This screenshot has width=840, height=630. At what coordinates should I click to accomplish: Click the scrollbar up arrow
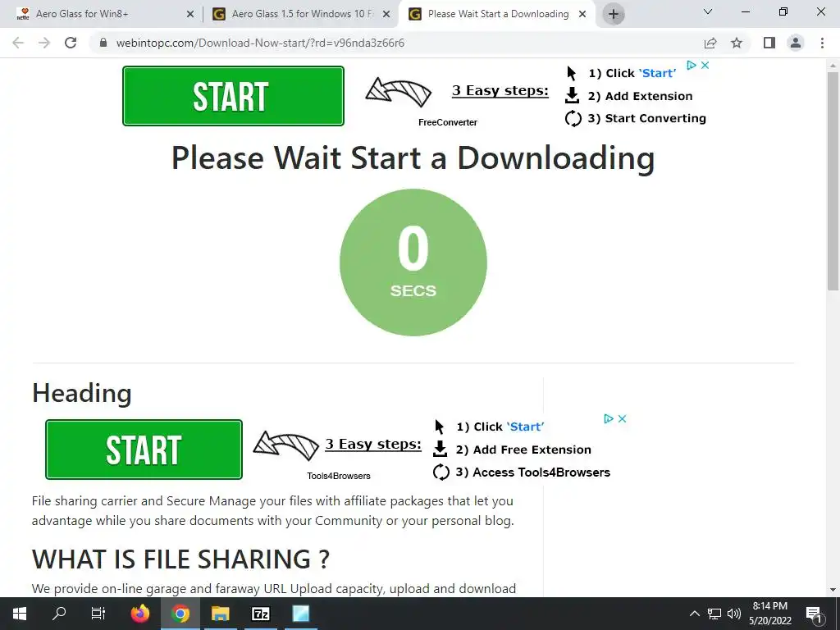(833, 66)
